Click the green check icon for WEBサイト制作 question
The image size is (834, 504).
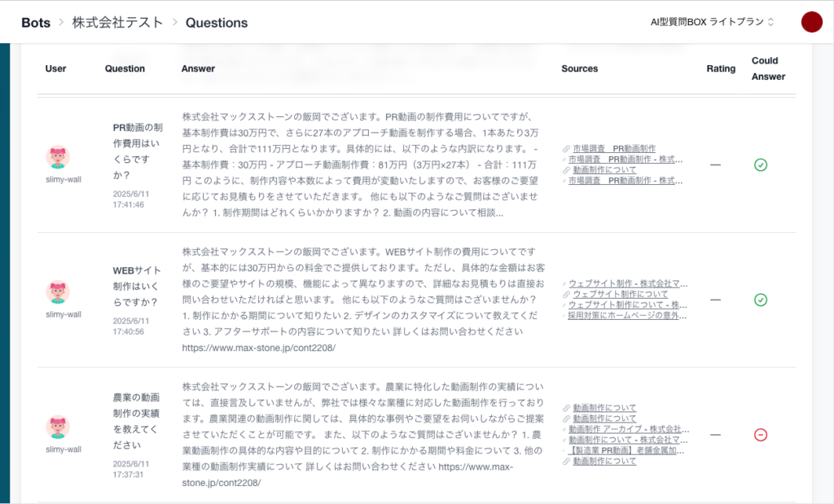click(x=760, y=300)
